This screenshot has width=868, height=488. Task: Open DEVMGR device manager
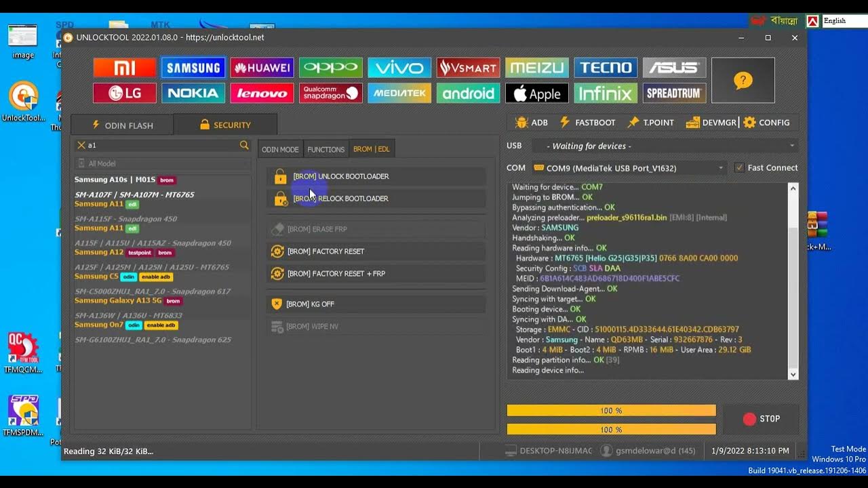711,123
